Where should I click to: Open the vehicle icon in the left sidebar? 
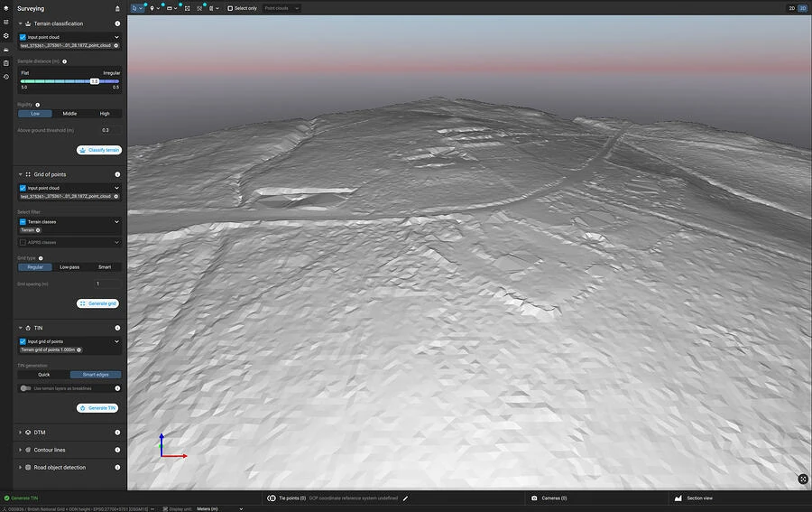point(6,50)
